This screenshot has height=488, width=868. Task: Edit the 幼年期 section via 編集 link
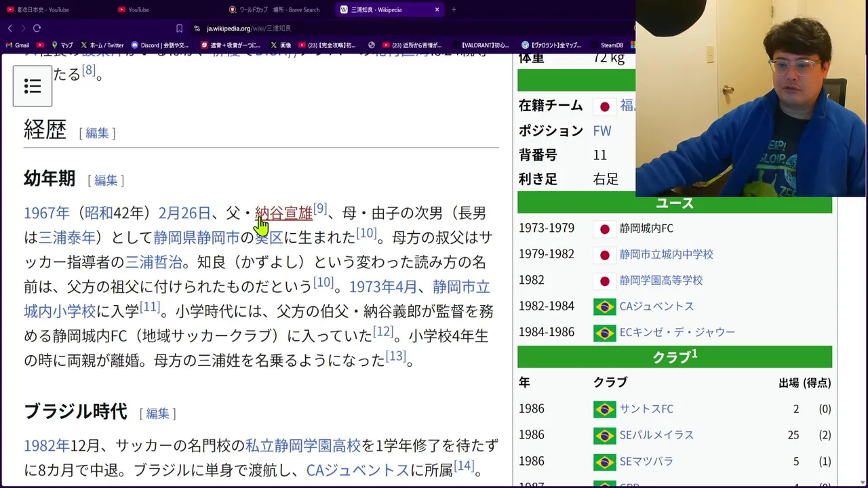106,180
